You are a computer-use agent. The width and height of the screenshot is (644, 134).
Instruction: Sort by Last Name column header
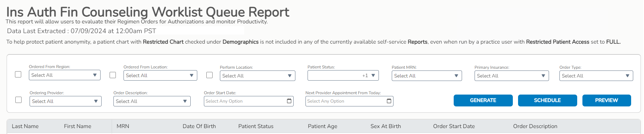(x=25, y=126)
